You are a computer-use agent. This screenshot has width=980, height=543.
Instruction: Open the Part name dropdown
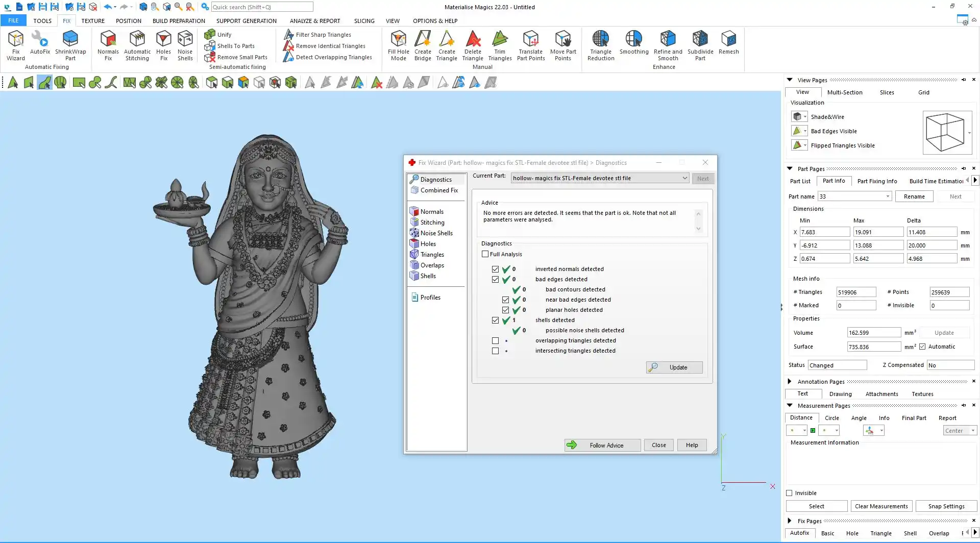888,196
